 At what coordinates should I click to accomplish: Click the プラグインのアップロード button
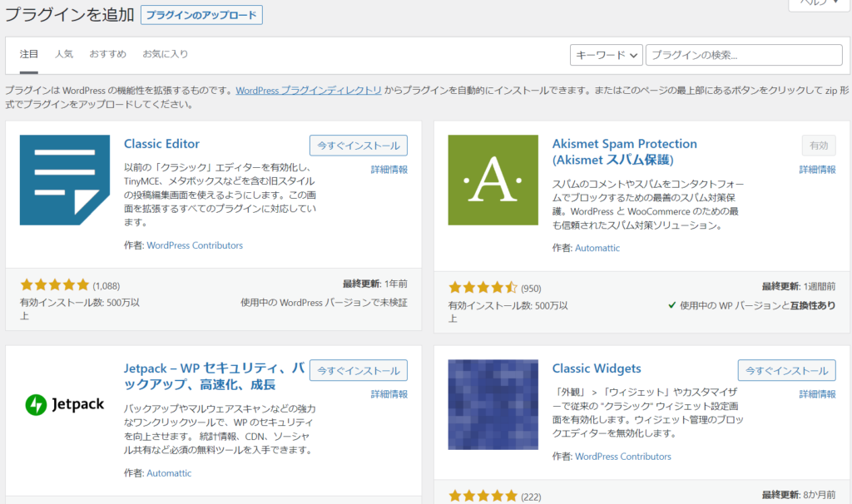pyautogui.click(x=201, y=15)
